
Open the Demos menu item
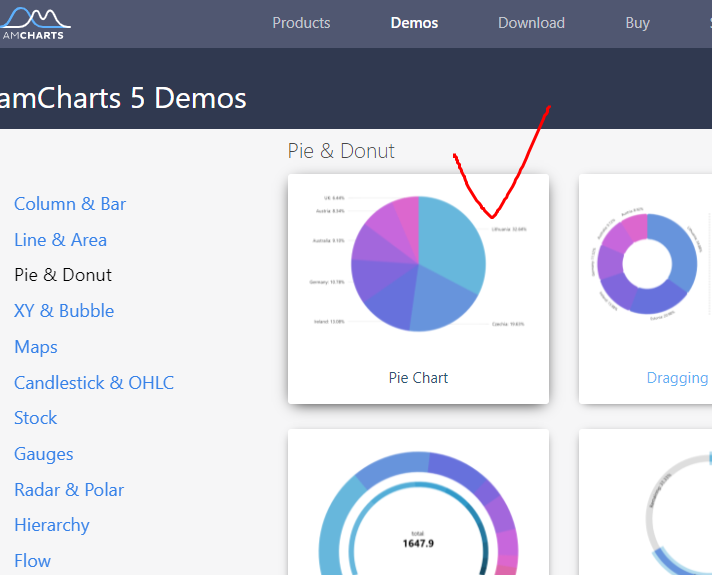[x=414, y=23]
